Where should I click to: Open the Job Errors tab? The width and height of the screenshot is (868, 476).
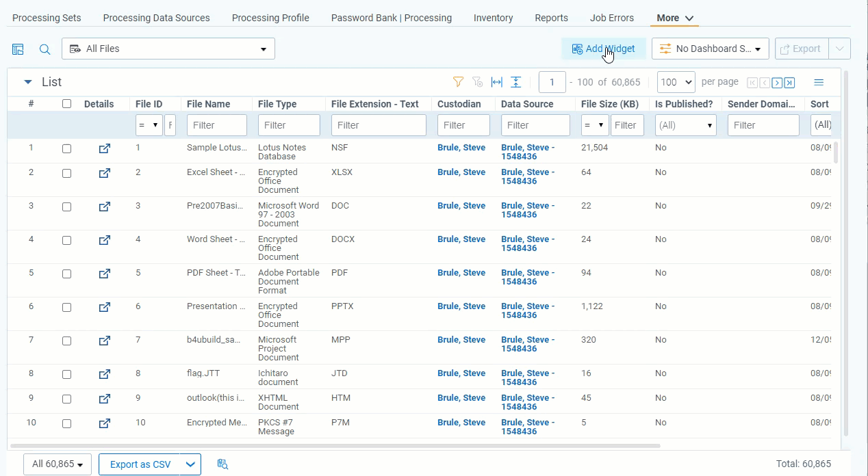point(611,18)
